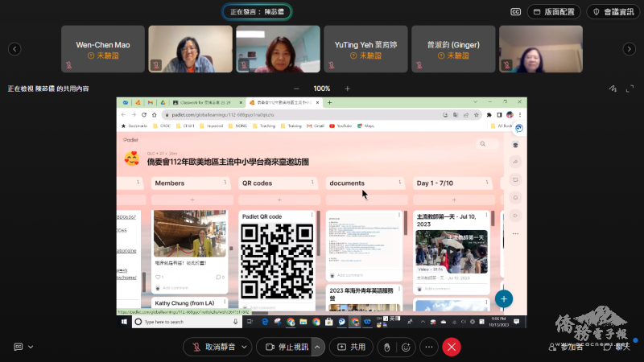The height and width of the screenshot is (362, 644).
Task: Open Members column options menu
Action: (x=225, y=183)
